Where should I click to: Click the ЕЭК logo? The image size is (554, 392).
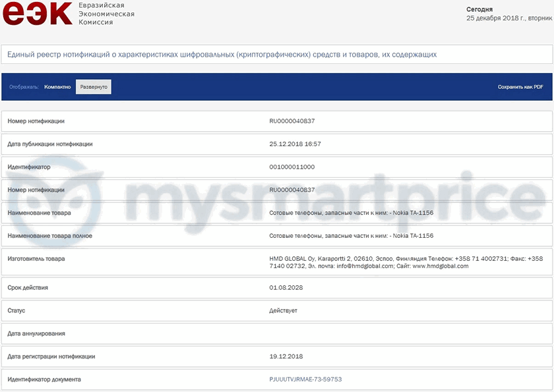point(37,13)
